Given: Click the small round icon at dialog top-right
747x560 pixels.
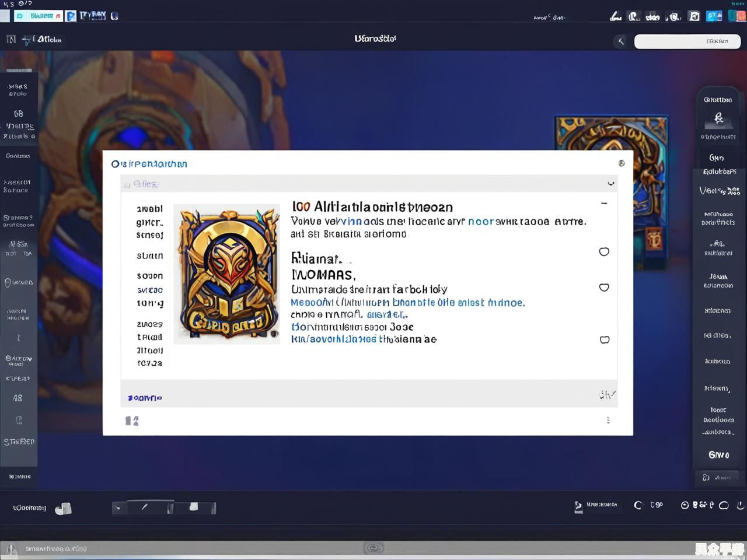Looking at the screenshot, I should (x=622, y=163).
